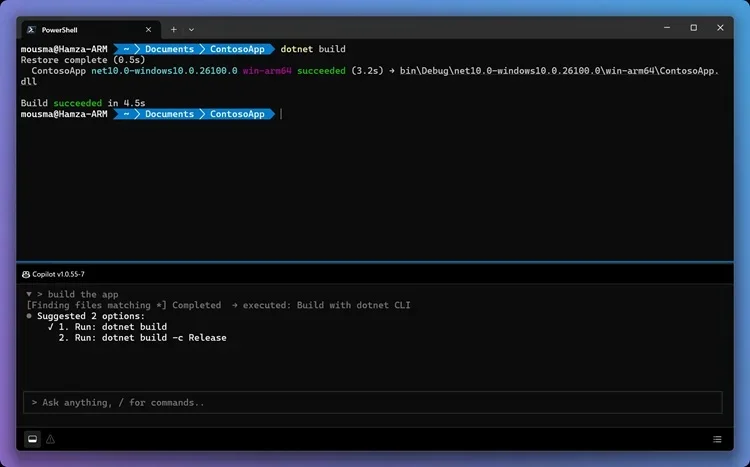Viewport: 750px width, 467px height.
Task: Click the blue divider between terminal and Copilot panes
Action: click(x=375, y=262)
